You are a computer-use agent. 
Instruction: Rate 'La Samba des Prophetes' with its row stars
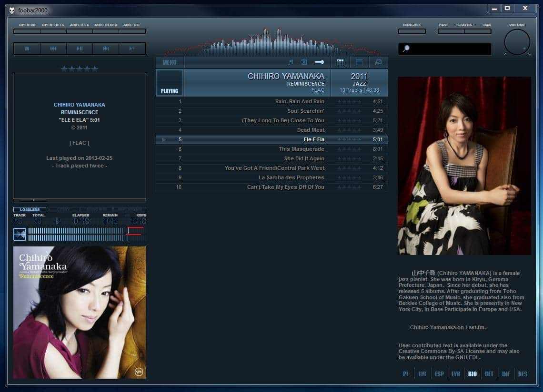coord(349,177)
